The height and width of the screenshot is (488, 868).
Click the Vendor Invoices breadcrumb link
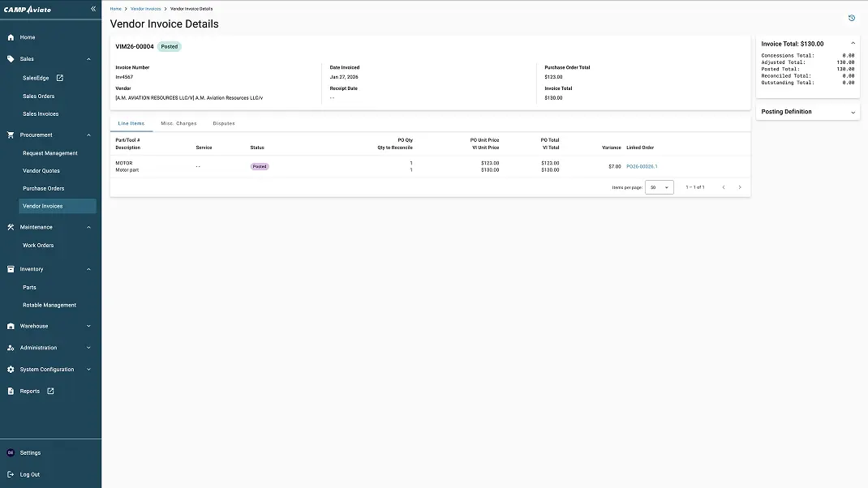(145, 9)
